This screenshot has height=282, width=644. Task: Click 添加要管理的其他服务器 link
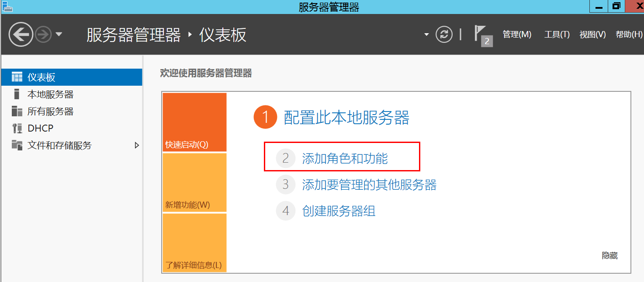pos(369,185)
